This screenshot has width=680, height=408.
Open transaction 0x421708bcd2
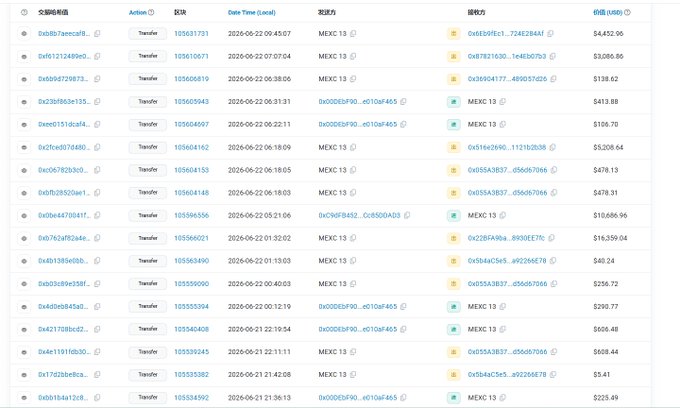pos(64,329)
